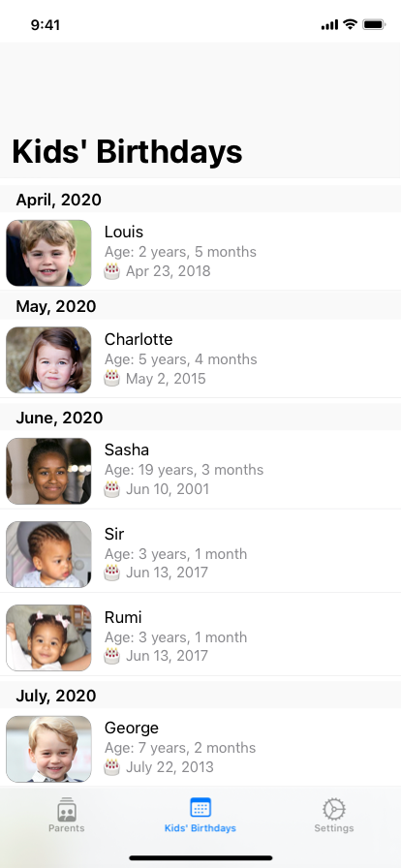The width and height of the screenshot is (401, 868).
Task: Select the Kids' Birthdays calendar icon
Action: 200,808
